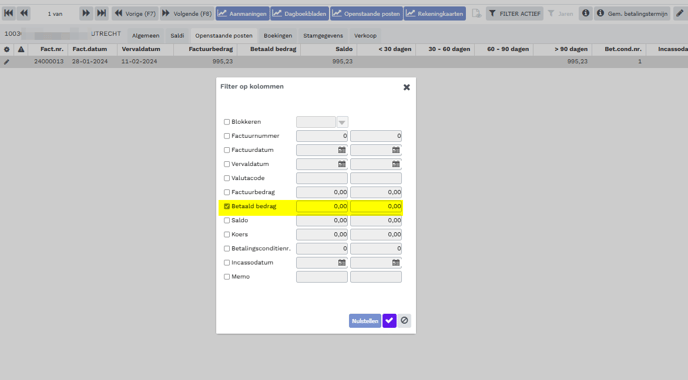Uncheck the Betaald bedrag filter checkbox
The height and width of the screenshot is (380, 688).
[x=227, y=206]
